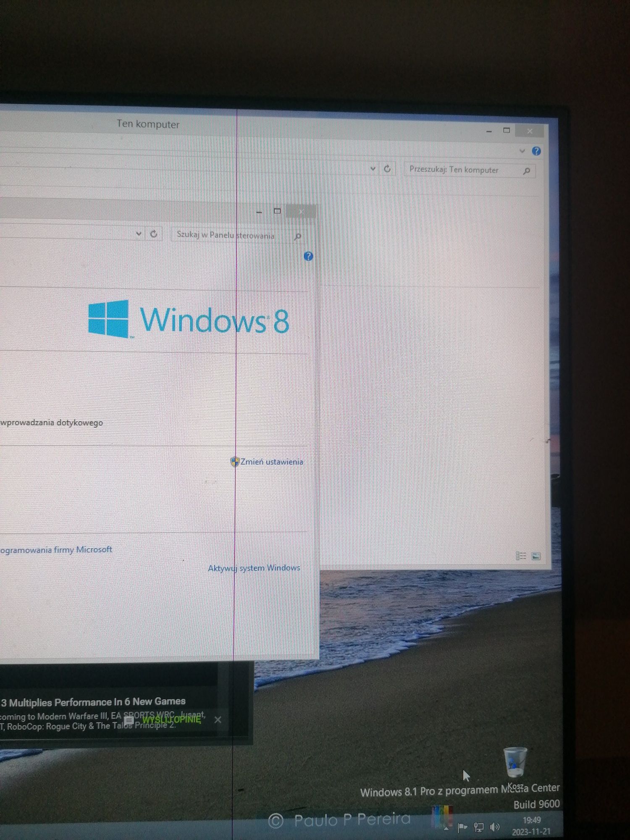The image size is (630, 840).
Task: Maximize the System control panel window
Action: [x=277, y=211]
